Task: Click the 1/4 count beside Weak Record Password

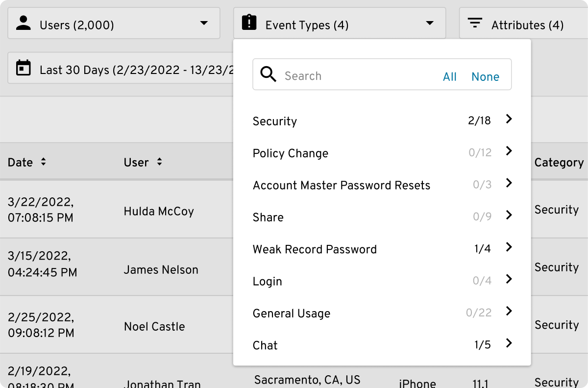Action: [x=483, y=249]
